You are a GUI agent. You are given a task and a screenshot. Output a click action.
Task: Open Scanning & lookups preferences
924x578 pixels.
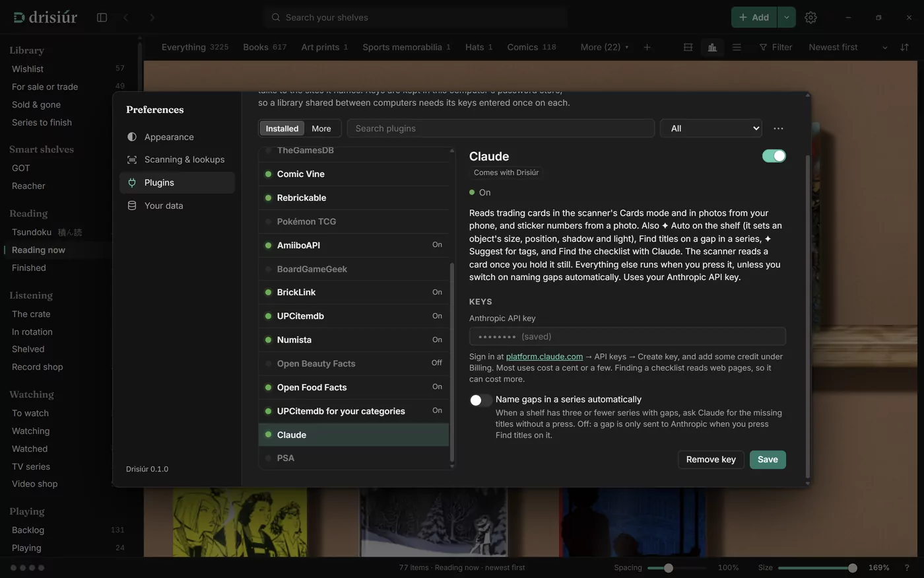[177, 159]
